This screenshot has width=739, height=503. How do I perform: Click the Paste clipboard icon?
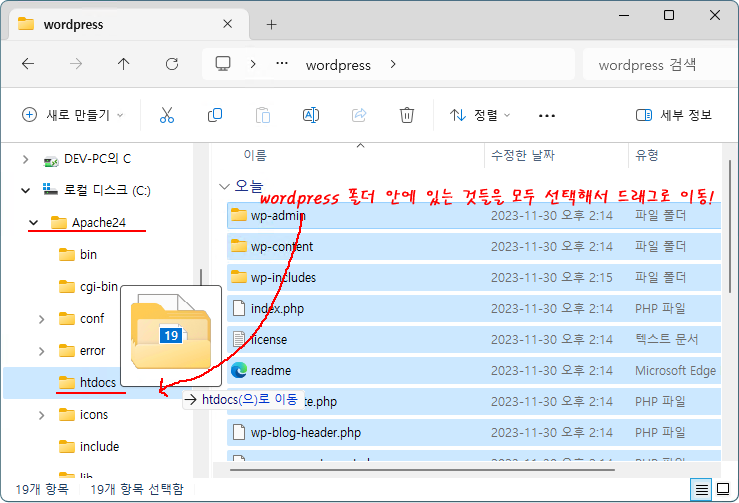pos(263,115)
